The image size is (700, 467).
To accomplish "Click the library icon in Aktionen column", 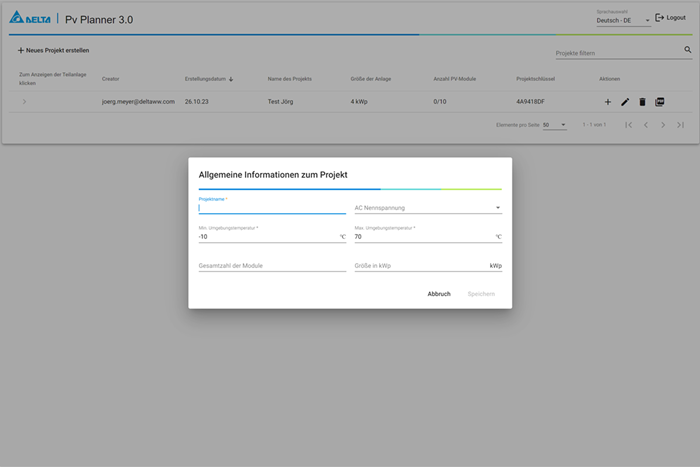I will point(660,102).
